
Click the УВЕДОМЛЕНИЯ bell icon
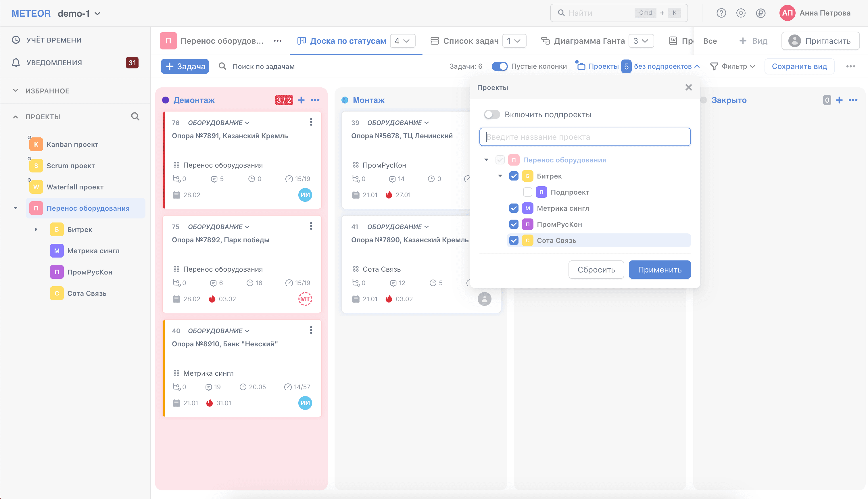point(16,63)
